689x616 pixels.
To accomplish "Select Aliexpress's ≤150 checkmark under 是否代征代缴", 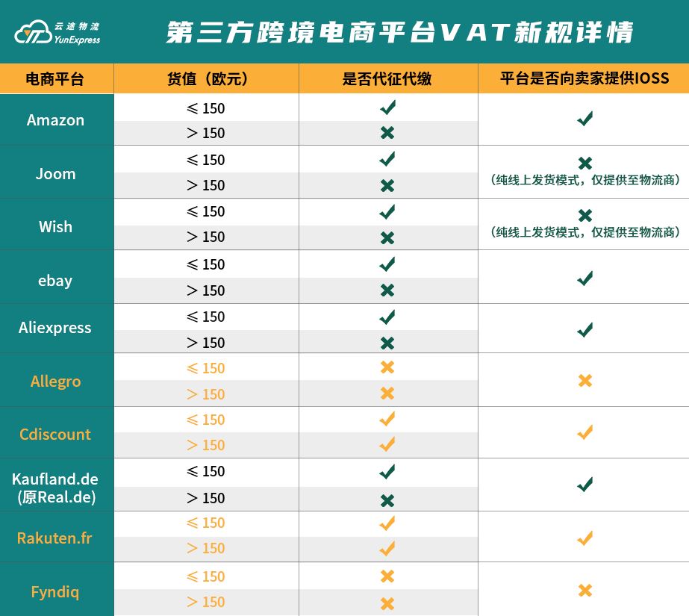I will [x=387, y=317].
